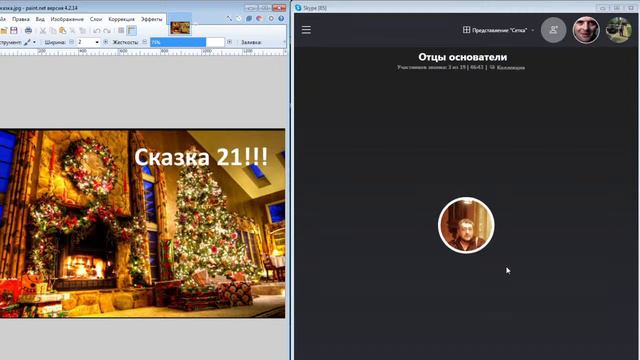Image resolution: width=640 pixels, height=360 pixels.
Task: Open Skype hamburger menu
Action: click(x=306, y=30)
